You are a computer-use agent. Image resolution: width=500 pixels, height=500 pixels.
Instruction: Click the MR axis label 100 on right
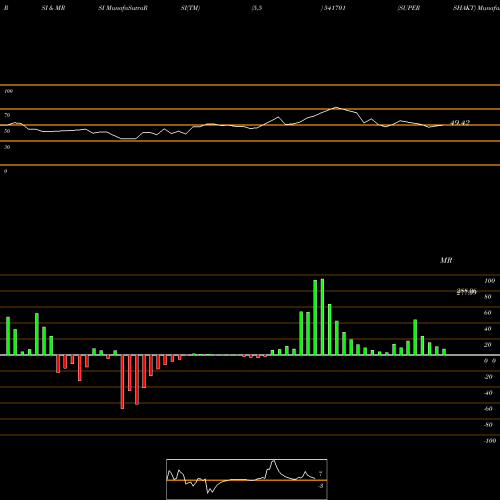[x=489, y=281]
